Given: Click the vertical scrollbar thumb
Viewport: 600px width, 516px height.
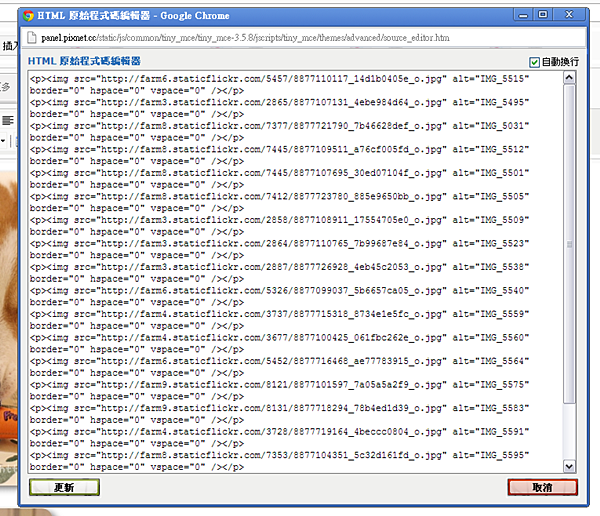Looking at the screenshot, I should [569, 244].
